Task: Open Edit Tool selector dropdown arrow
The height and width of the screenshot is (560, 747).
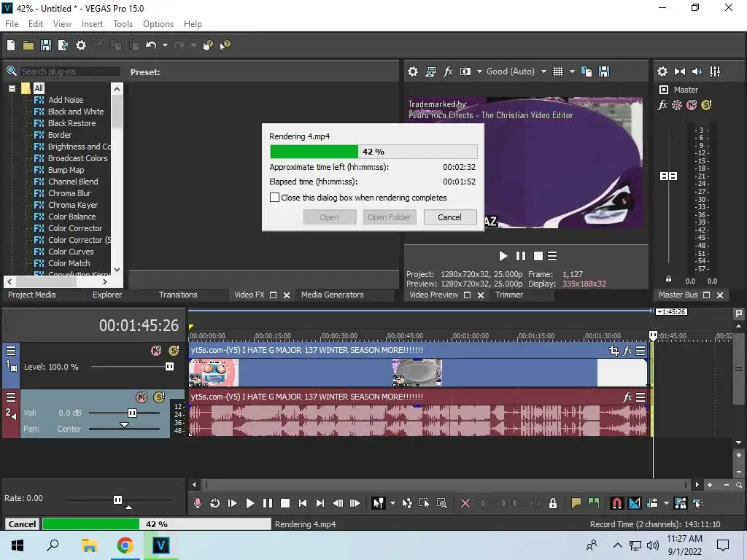Action: pos(392,503)
